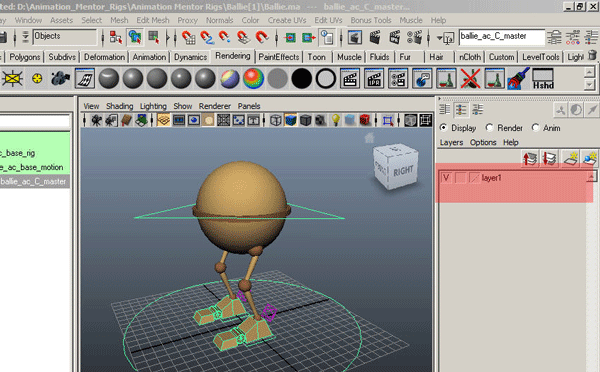The image size is (600, 372).
Task: Move layer1 up with red arrow icon
Action: click(530, 158)
